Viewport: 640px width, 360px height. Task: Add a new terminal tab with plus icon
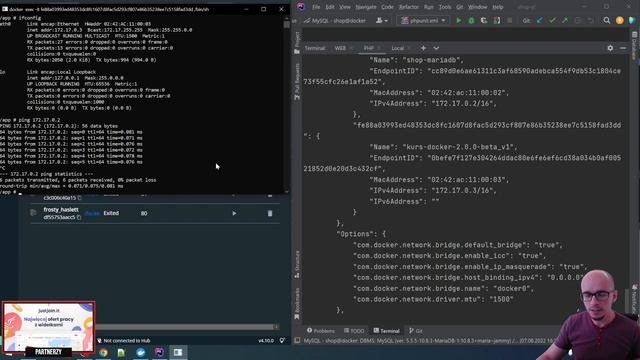423,48
